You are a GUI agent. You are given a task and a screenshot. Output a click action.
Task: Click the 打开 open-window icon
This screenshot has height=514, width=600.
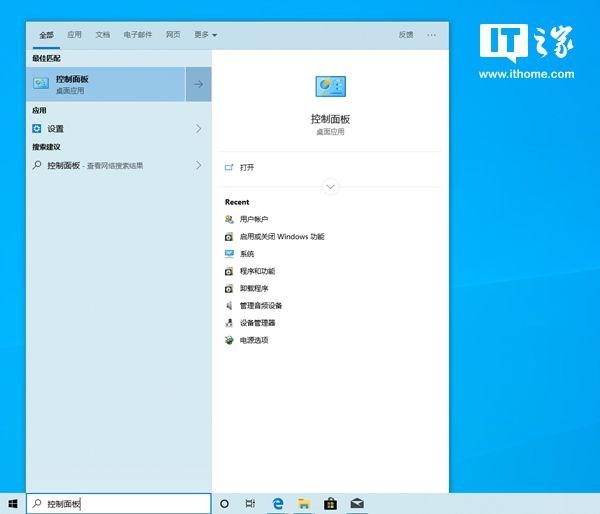point(229,167)
